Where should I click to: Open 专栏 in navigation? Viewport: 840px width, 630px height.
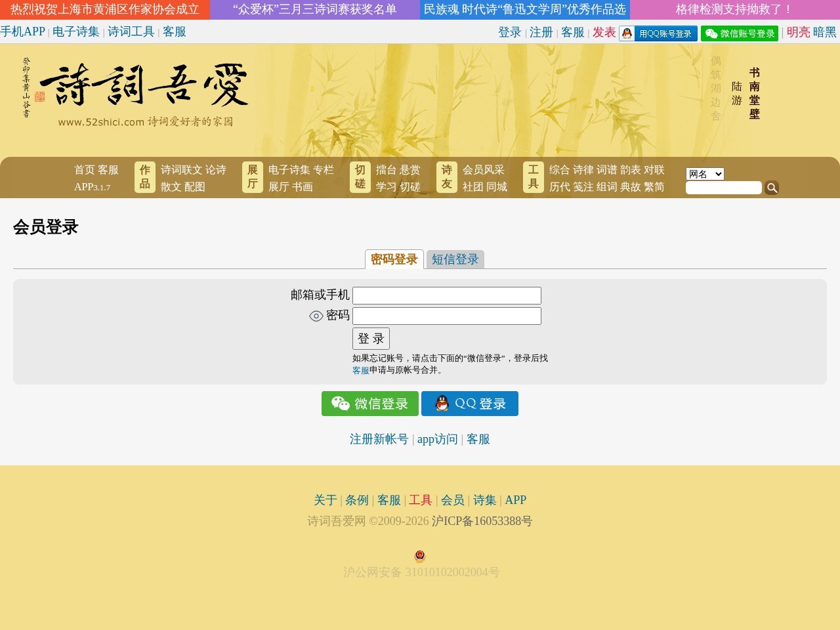point(324,170)
